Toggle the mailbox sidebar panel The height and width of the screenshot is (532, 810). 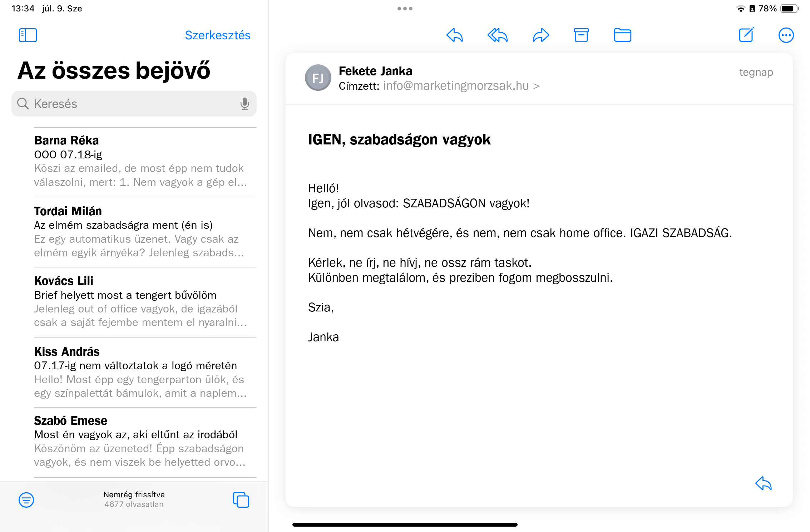pos(28,35)
